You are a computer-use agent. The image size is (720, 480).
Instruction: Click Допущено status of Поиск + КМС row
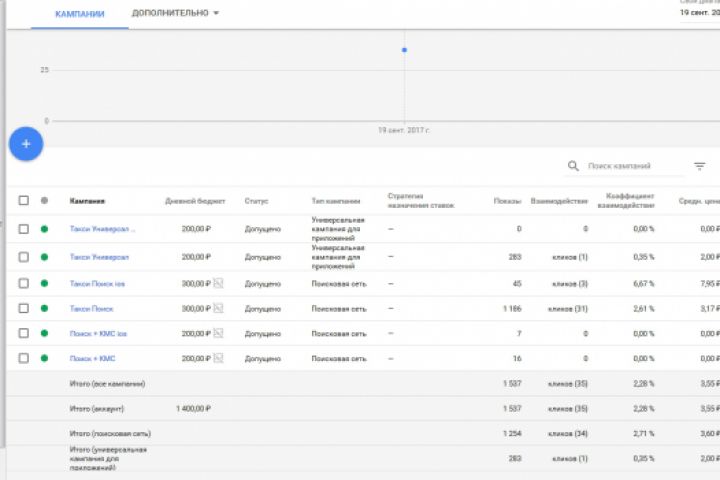tap(263, 358)
